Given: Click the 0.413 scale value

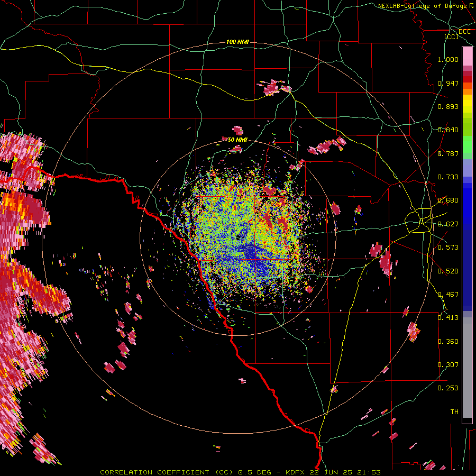Looking at the screenshot, I should [x=448, y=318].
